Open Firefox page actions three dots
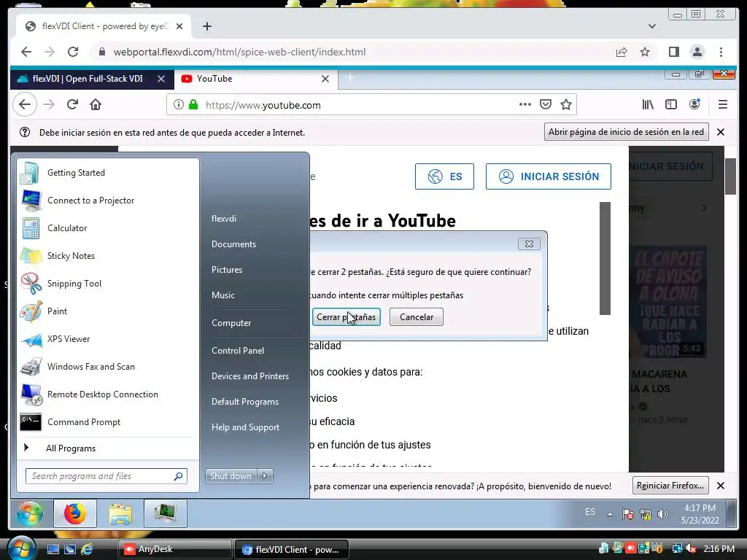 [x=525, y=104]
